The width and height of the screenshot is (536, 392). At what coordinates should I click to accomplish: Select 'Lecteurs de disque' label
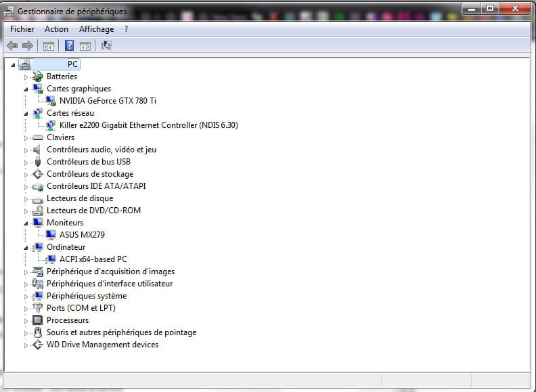tap(80, 198)
